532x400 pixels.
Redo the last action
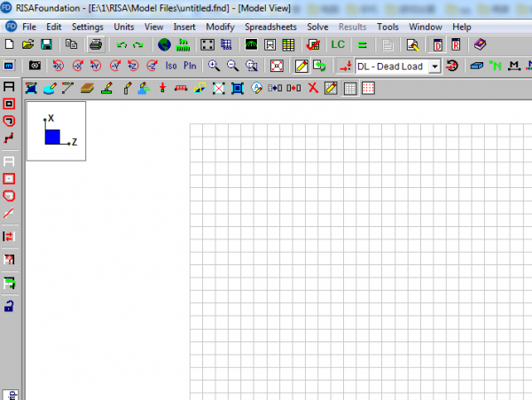(137, 44)
